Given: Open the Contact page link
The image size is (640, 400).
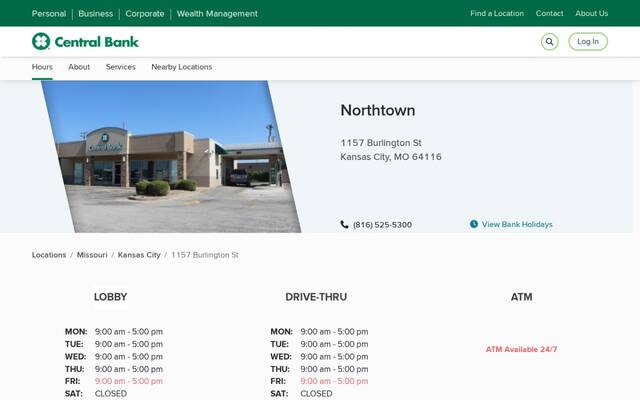Looking at the screenshot, I should point(549,13).
